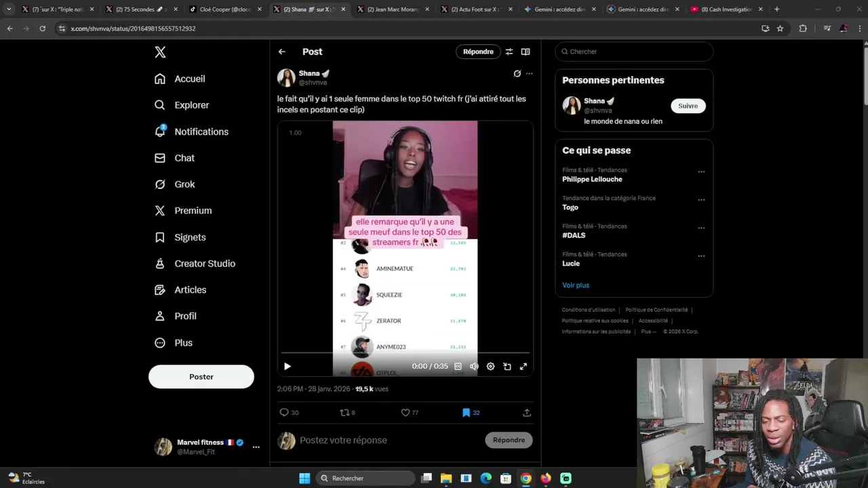
Task: Go back with the Post arrow
Action: click(x=282, y=52)
